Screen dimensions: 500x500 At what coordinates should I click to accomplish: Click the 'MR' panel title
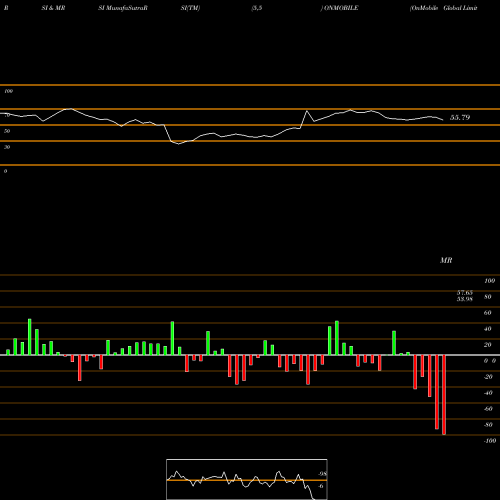point(446,260)
